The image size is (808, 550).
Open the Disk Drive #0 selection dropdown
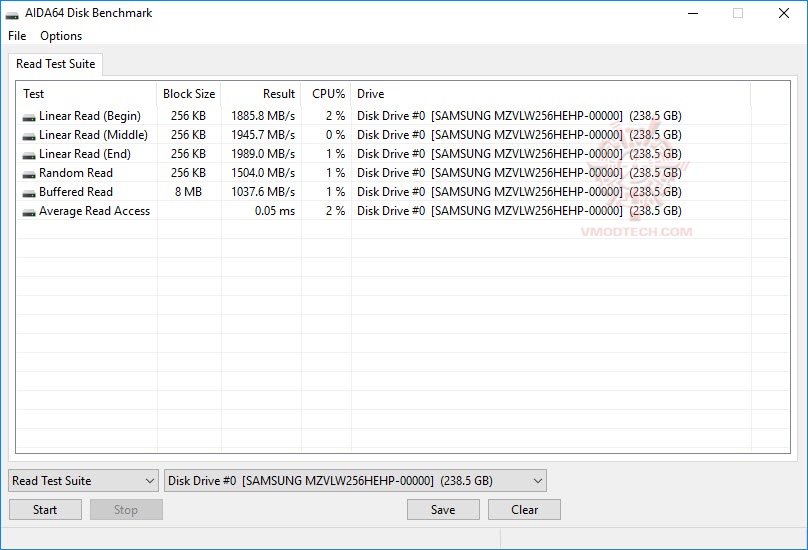pyautogui.click(x=355, y=480)
